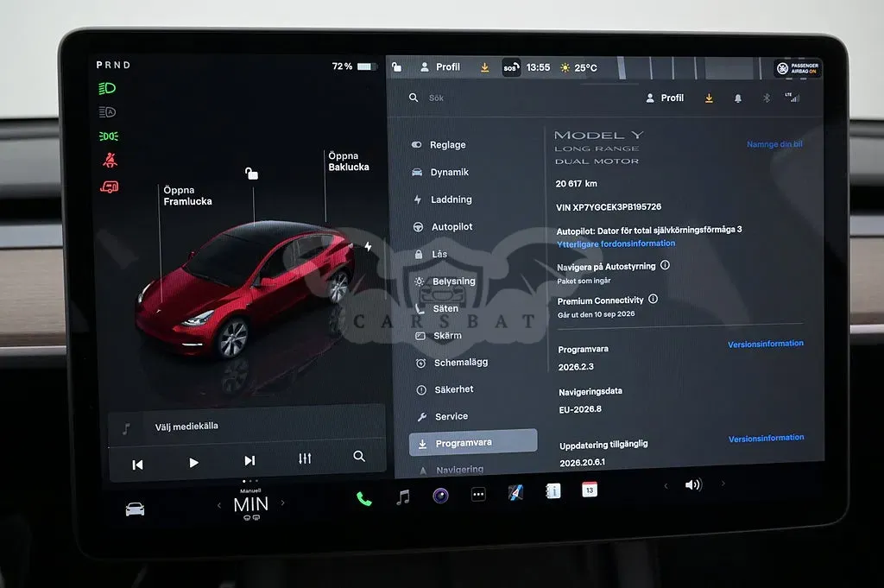
Task: Tap the LTE signal strength icon
Action: point(792,98)
